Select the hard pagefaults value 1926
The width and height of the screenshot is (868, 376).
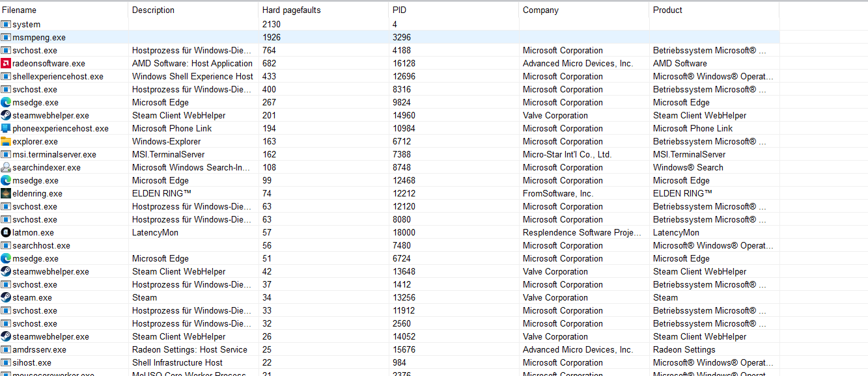point(272,37)
